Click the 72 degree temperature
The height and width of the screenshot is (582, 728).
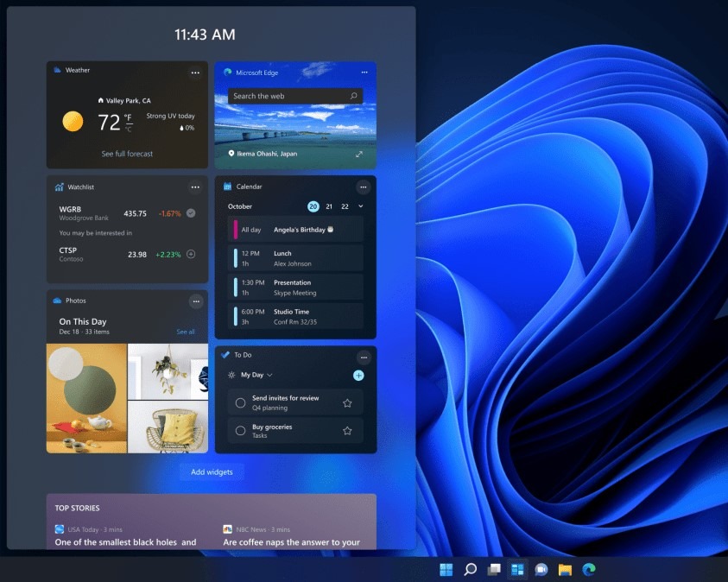click(109, 123)
